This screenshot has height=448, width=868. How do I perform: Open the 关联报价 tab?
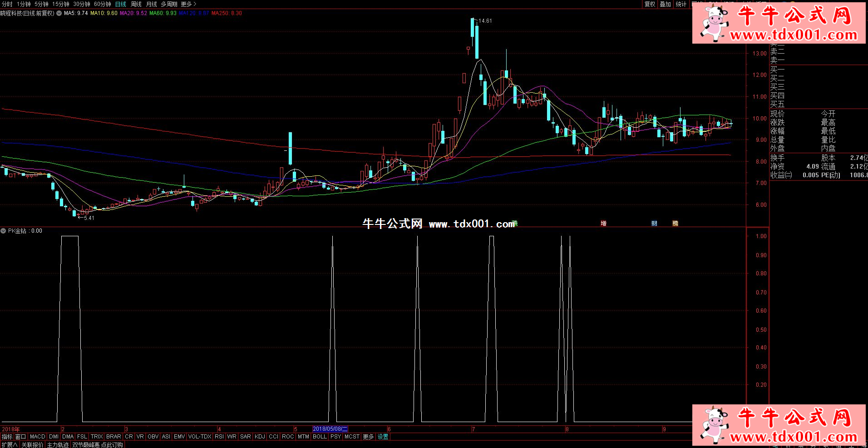click(33, 445)
